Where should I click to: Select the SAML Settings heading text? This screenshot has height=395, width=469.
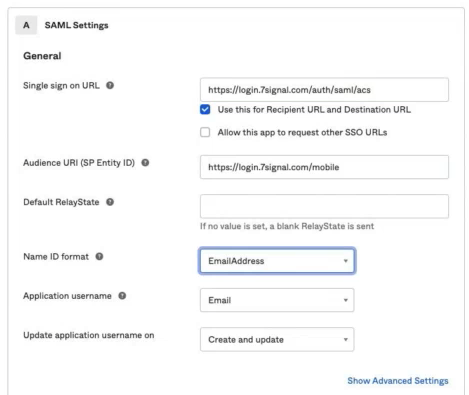76,25
